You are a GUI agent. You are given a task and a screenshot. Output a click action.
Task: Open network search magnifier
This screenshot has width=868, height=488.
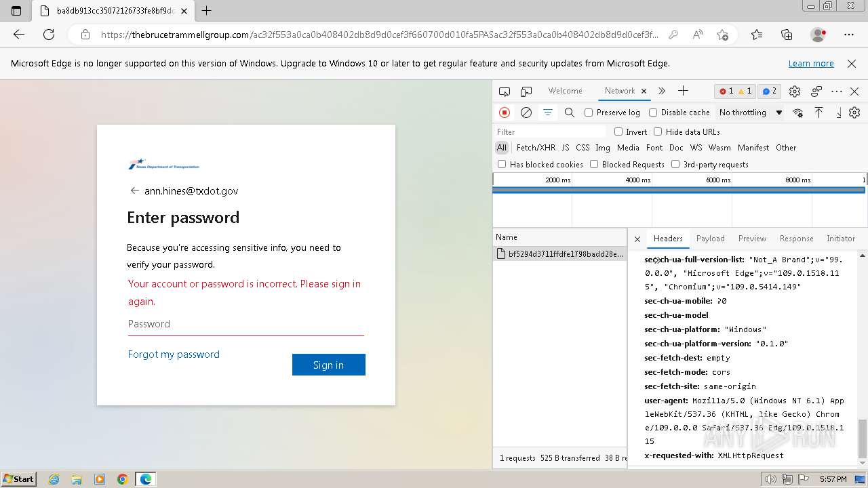click(570, 113)
